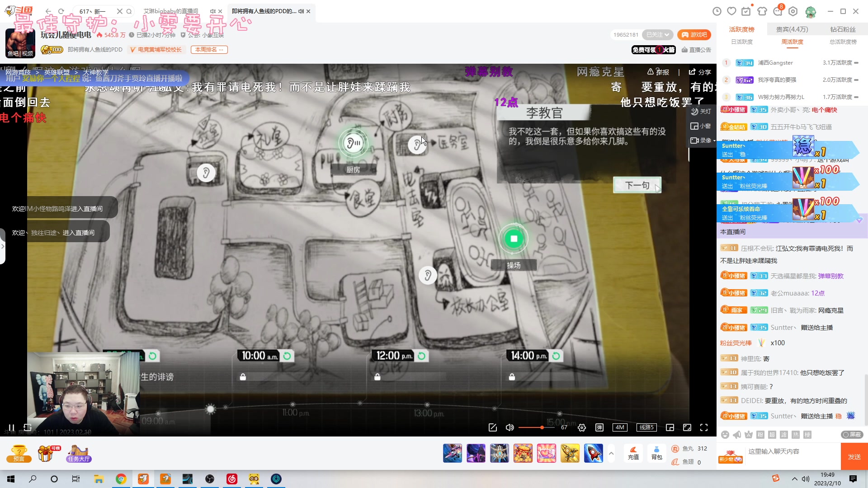Toggle the 弹 danmaku display off

click(x=599, y=427)
